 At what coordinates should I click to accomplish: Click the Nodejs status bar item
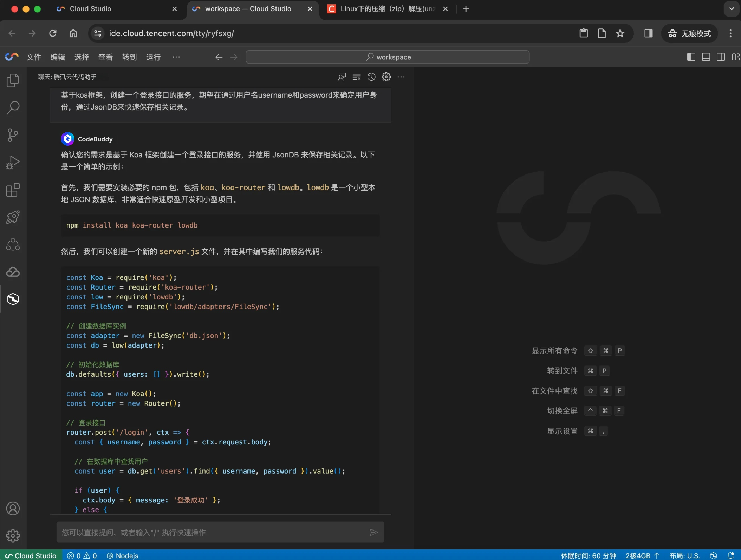pos(123,555)
